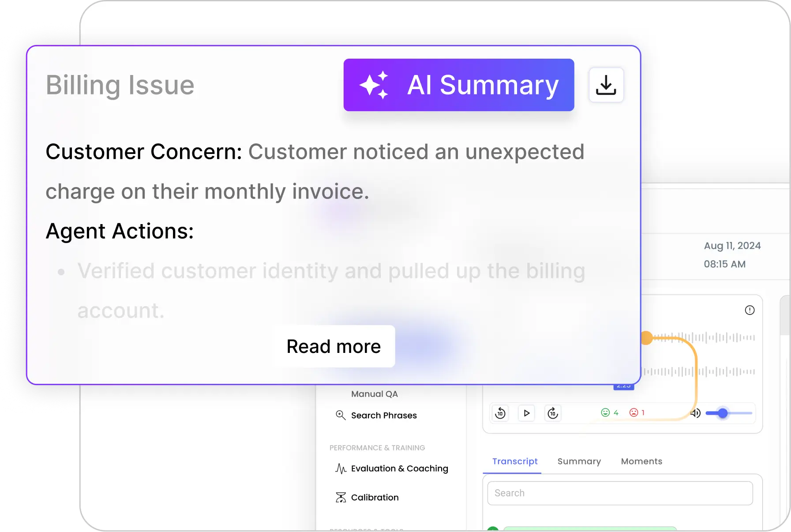Click Read more in the summary
This screenshot has height=532, width=791.
[334, 346]
